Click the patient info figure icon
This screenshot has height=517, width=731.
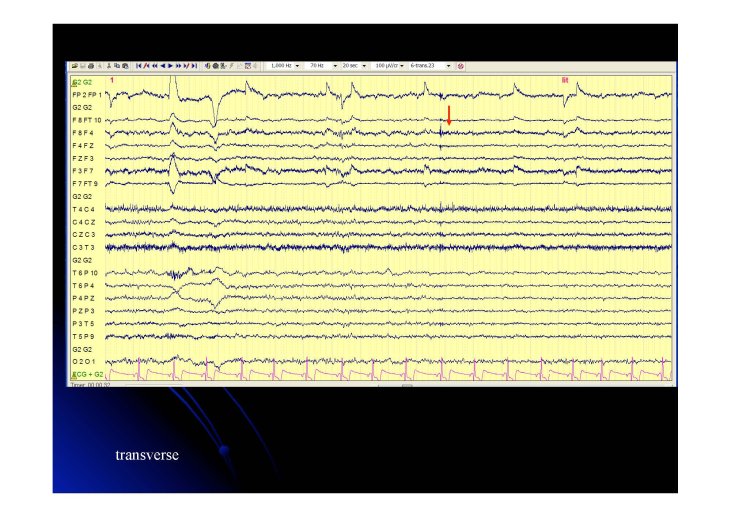click(109, 66)
